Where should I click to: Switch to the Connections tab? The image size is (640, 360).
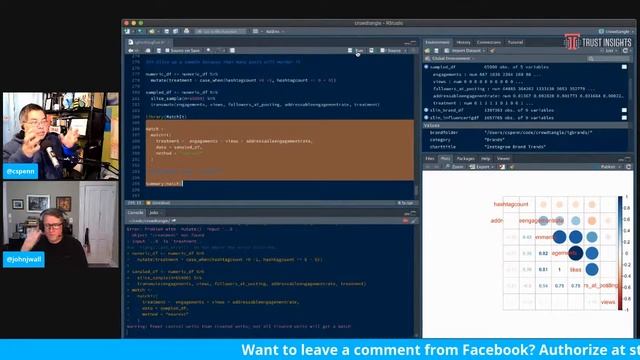click(x=489, y=42)
